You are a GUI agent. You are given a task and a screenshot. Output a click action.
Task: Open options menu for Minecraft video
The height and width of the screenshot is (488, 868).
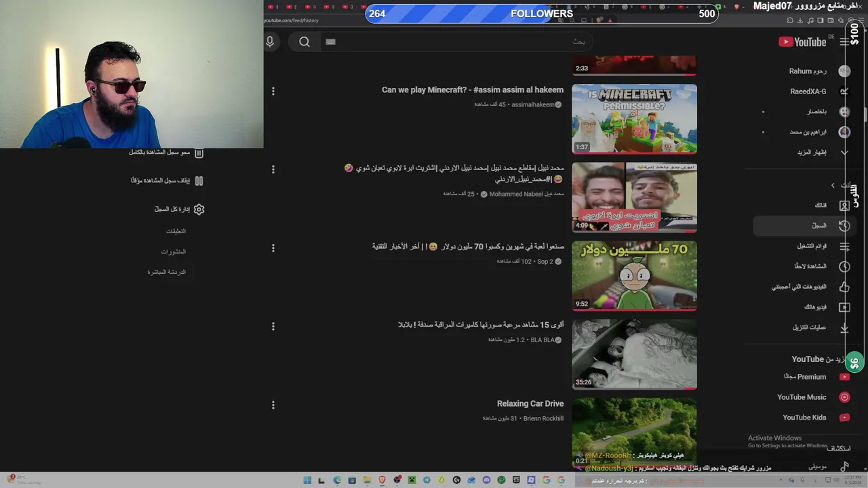(x=273, y=91)
